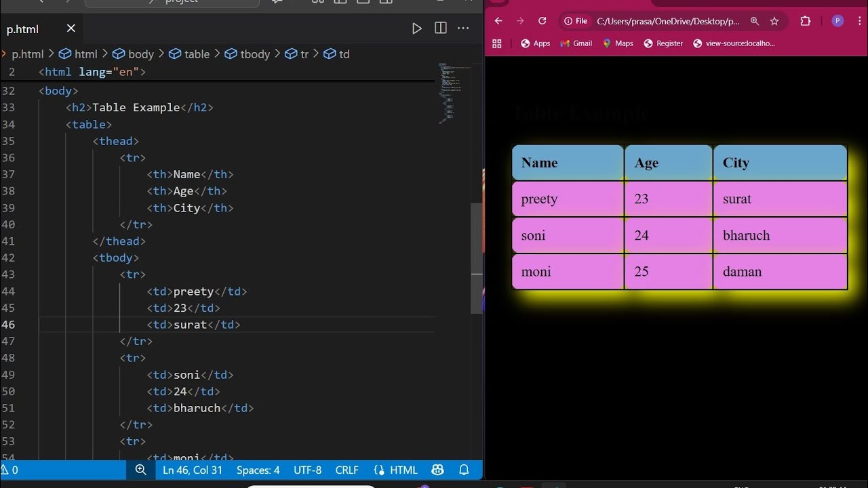Viewport: 868px width, 488px height.
Task: Go back in the Chrome browser
Action: [498, 21]
